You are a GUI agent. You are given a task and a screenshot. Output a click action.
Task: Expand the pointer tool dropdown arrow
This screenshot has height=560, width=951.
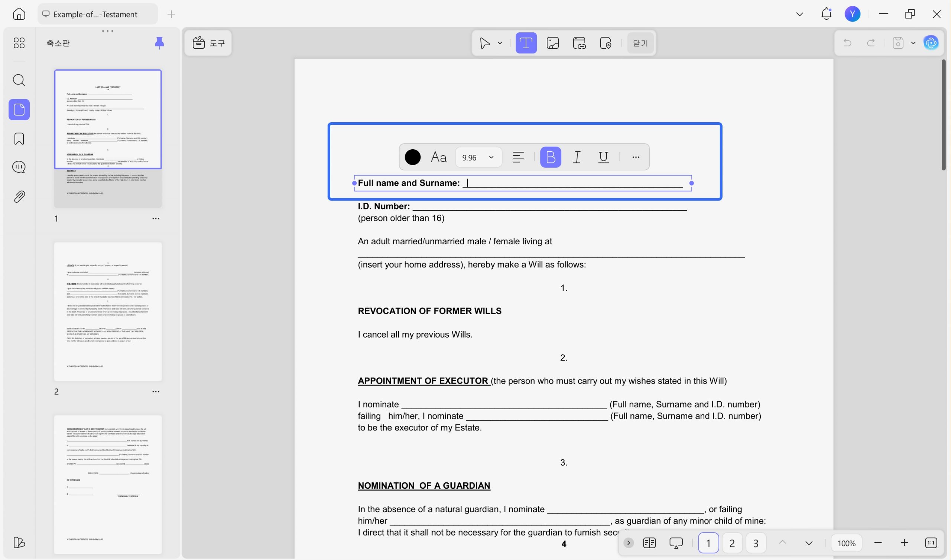[x=500, y=43]
